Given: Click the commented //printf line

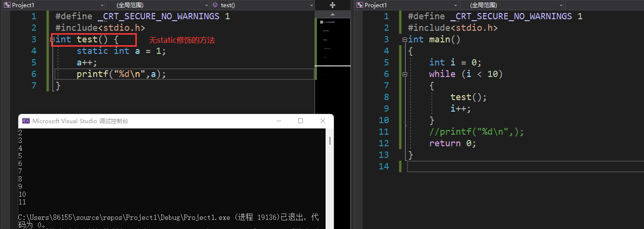Looking at the screenshot, I should coord(476,132).
